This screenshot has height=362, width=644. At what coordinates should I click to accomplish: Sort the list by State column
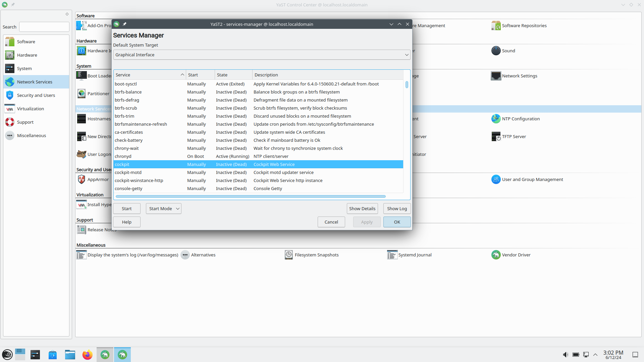pyautogui.click(x=233, y=75)
